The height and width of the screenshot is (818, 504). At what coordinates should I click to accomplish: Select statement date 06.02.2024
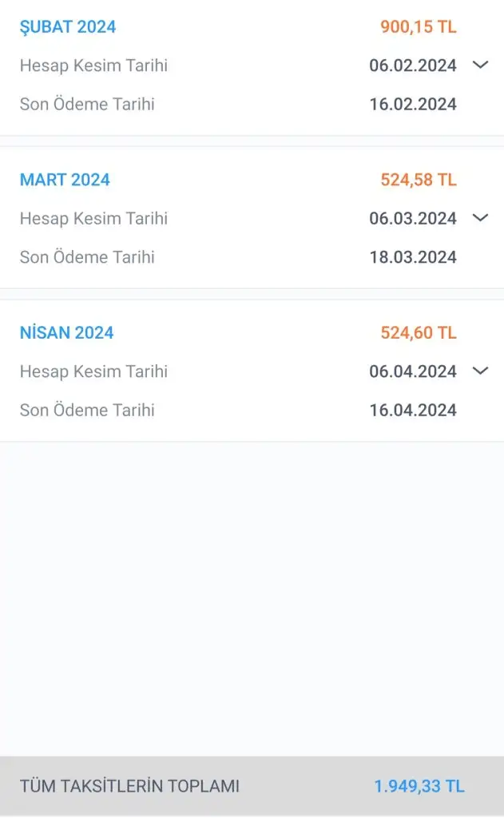pyautogui.click(x=413, y=66)
